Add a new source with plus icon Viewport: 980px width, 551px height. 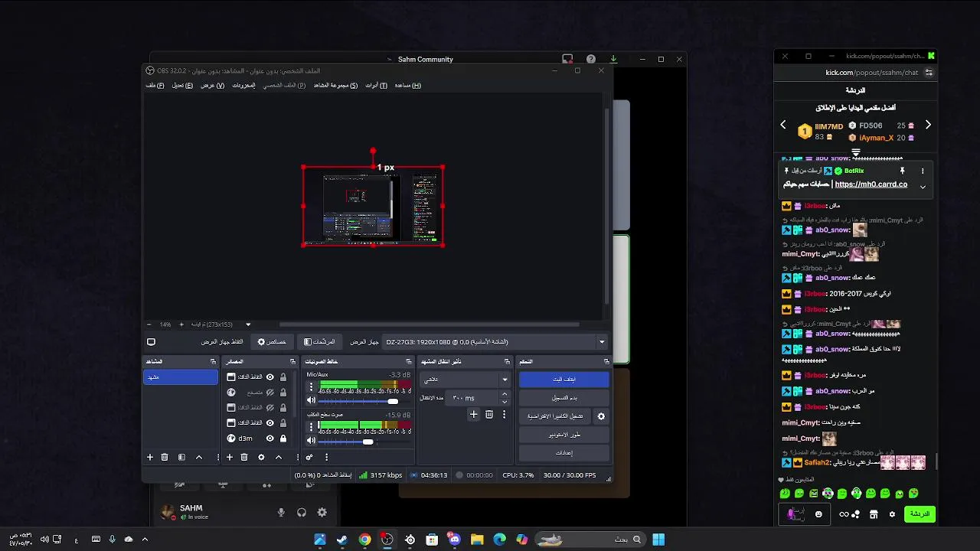pos(229,457)
